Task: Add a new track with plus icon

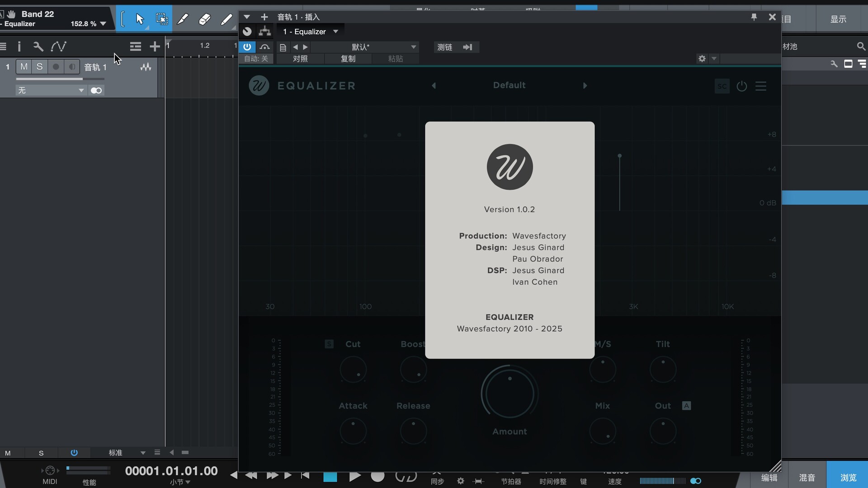Action: 155,47
